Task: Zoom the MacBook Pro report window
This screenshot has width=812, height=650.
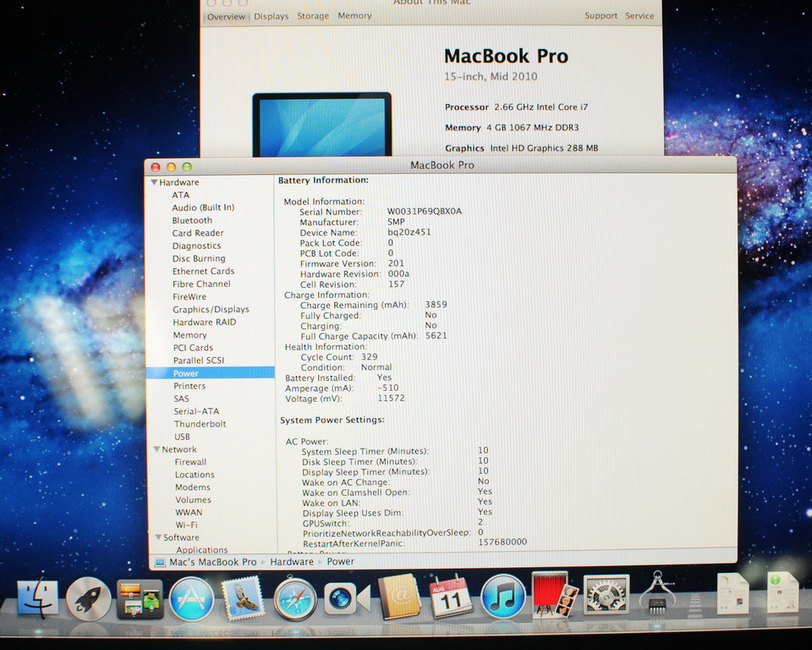Action: (x=187, y=167)
